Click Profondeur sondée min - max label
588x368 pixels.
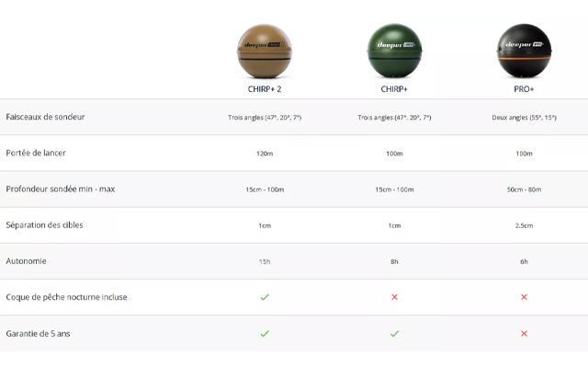60,189
